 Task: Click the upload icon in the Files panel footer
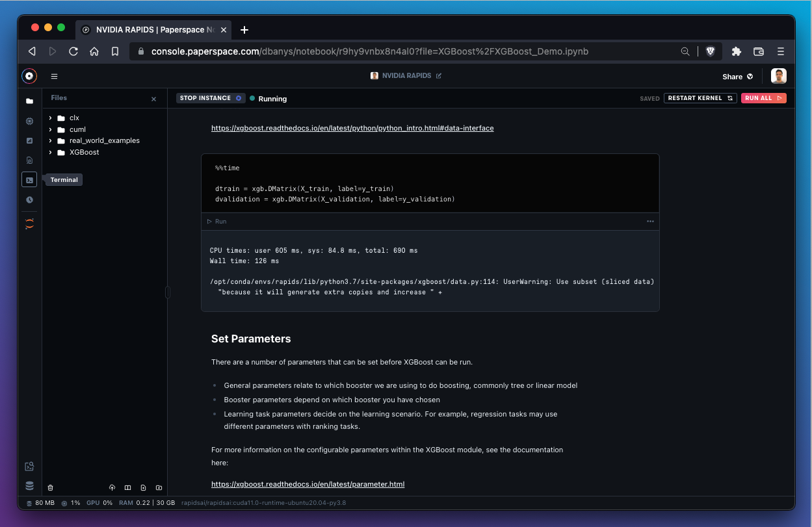(112, 487)
